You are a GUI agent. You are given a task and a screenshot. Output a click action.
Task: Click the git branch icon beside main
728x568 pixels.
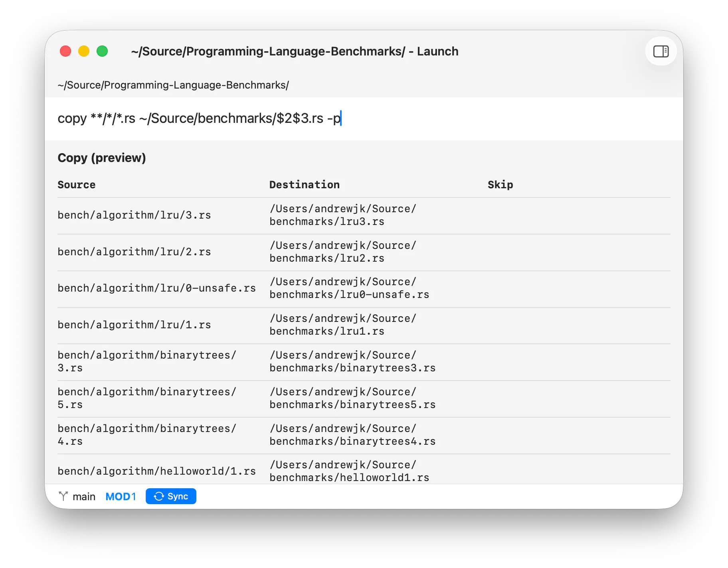(x=63, y=496)
